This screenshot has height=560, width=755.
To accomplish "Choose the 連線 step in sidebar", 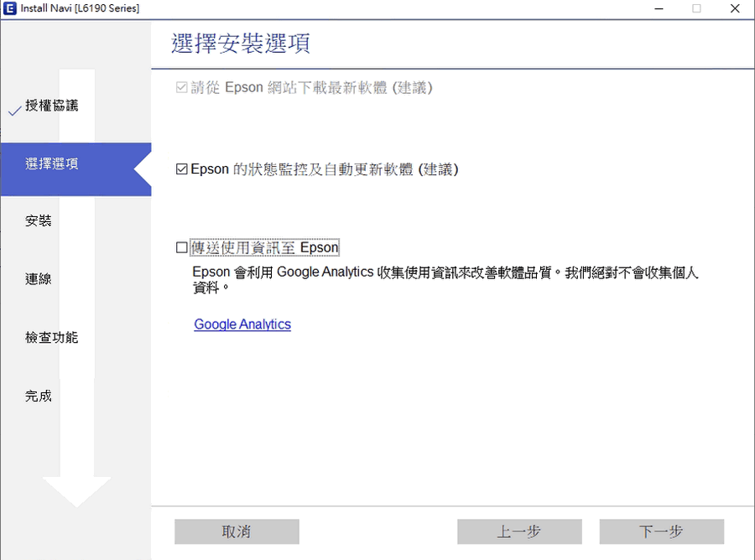I will [x=39, y=279].
